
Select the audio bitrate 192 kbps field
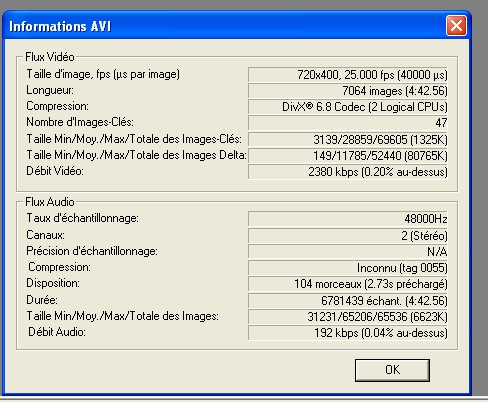point(348,333)
